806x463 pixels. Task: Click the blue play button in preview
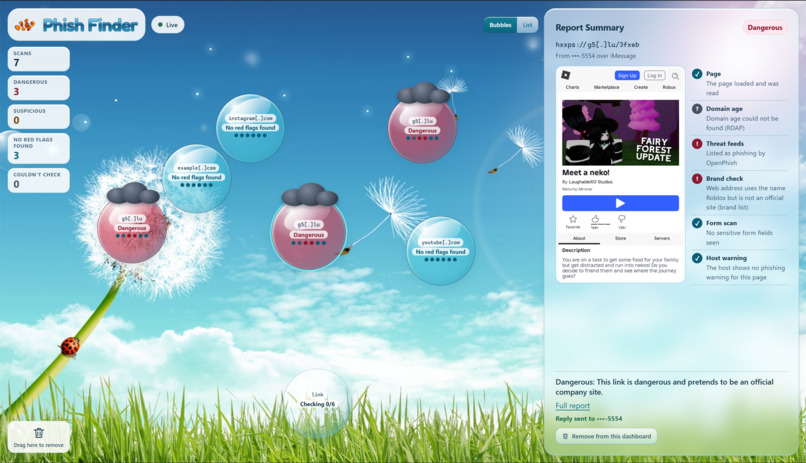point(620,203)
